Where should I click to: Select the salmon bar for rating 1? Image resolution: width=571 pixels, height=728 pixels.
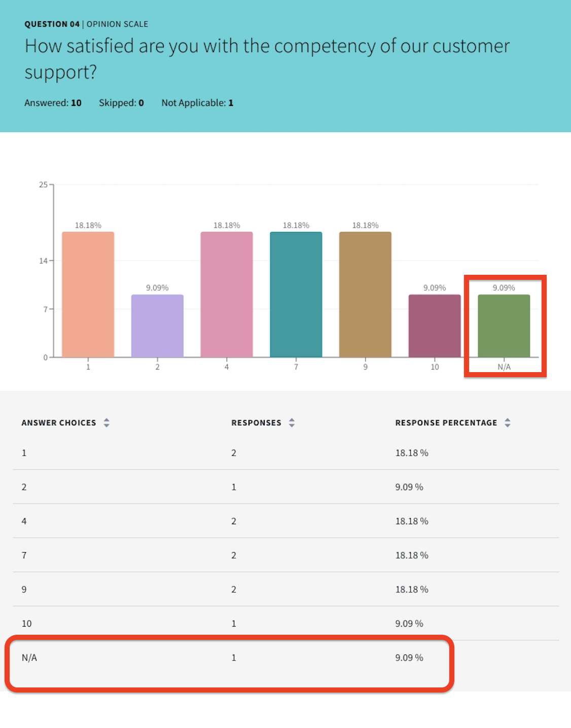click(x=88, y=295)
